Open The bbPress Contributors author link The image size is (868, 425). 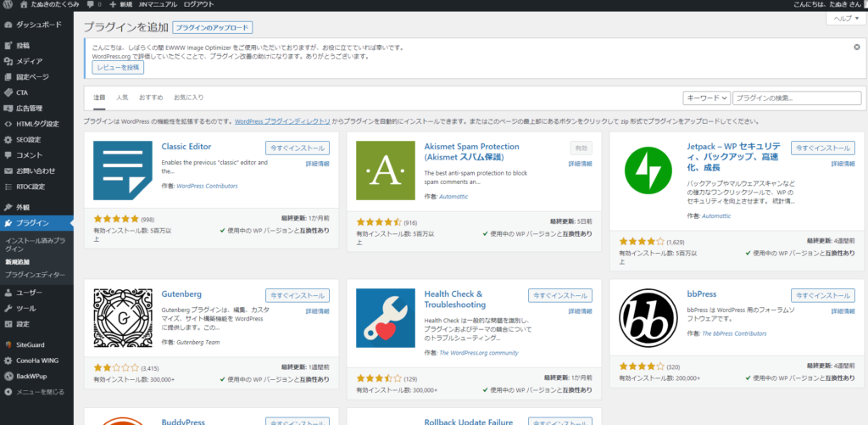(x=734, y=333)
